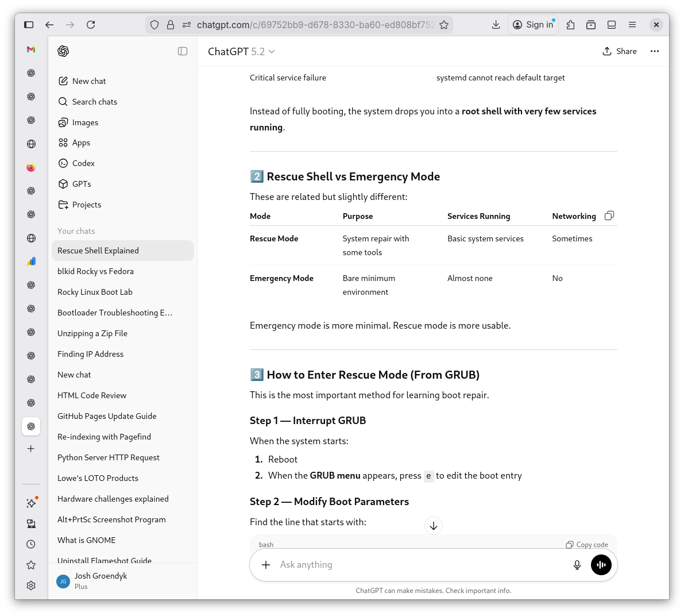Select the Rocky Linux Boot Lab chat
This screenshot has height=616, width=684.
tap(95, 292)
